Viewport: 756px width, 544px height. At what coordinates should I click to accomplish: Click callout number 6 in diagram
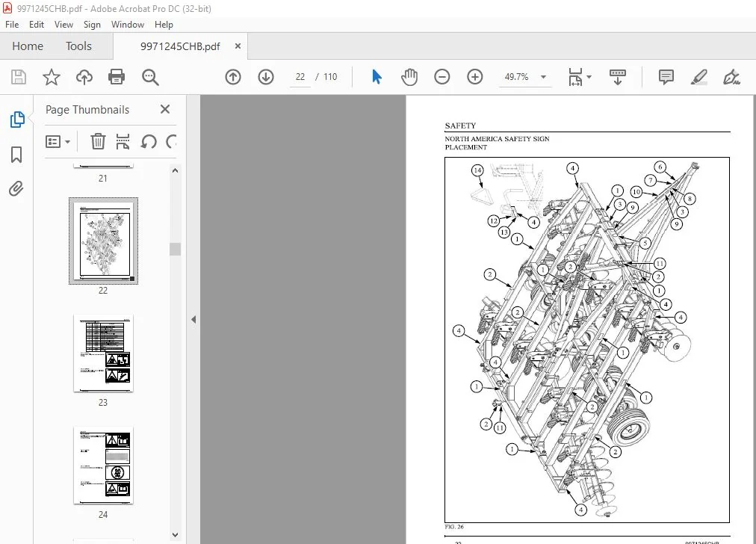coord(660,167)
